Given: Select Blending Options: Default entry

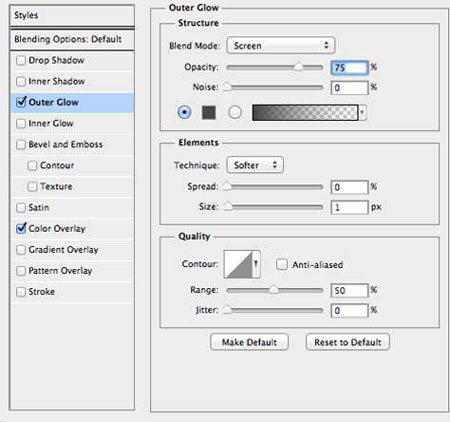Looking at the screenshot, I should point(72,39).
